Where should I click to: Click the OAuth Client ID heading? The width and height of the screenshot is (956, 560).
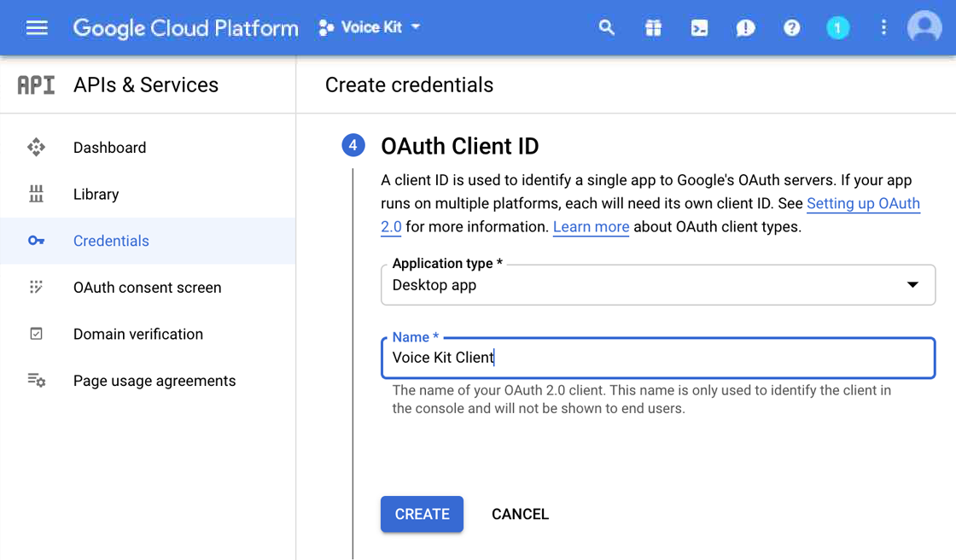(x=460, y=147)
